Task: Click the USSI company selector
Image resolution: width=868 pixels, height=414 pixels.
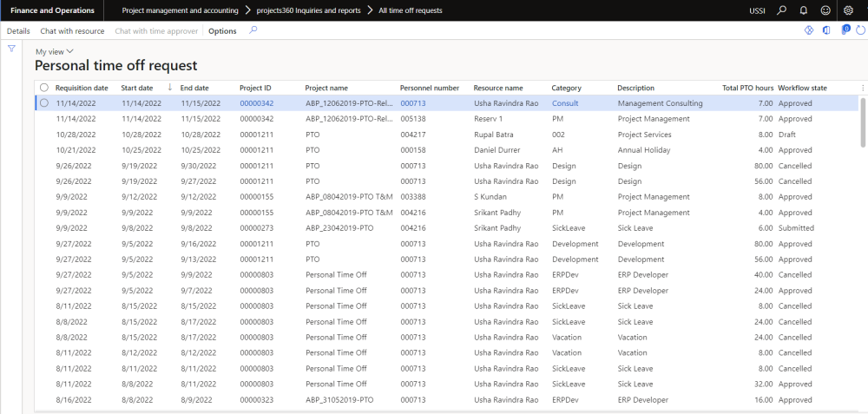Action: pyautogui.click(x=758, y=10)
